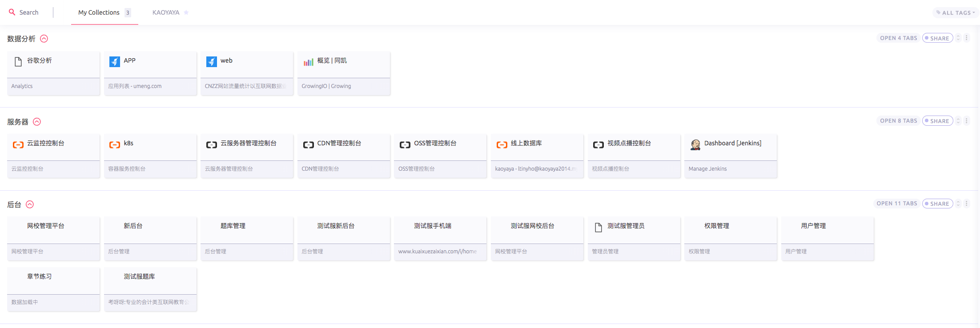The height and width of the screenshot is (328, 980).
Task: Click the '容器服务控制台' subtitle
Action: 127,169
